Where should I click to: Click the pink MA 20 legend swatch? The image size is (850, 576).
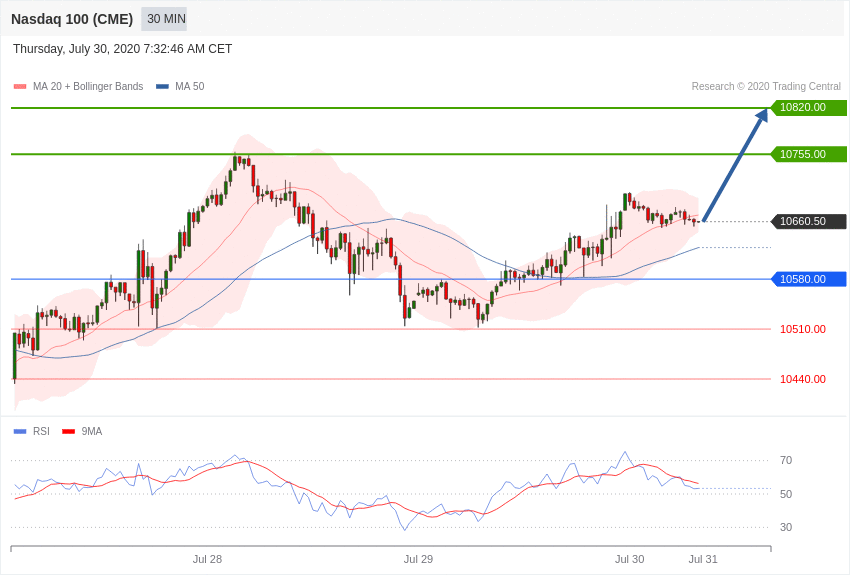point(20,87)
